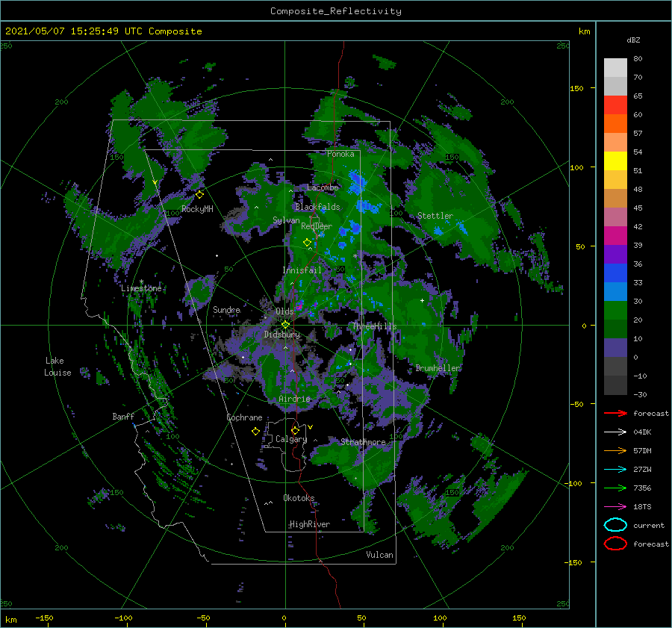The height and width of the screenshot is (628, 672).
Task: Pick the bright green 30-20 dBZ swatch
Action: coord(615,311)
